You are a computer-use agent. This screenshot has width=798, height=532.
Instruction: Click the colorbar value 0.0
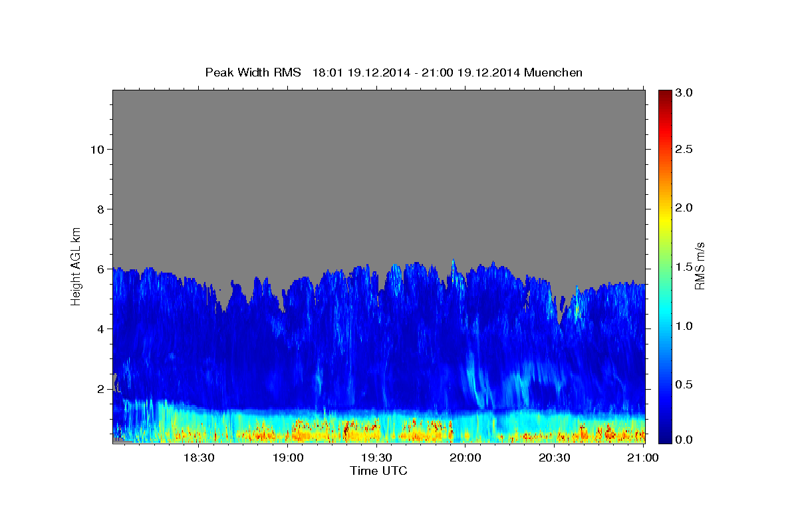click(685, 440)
